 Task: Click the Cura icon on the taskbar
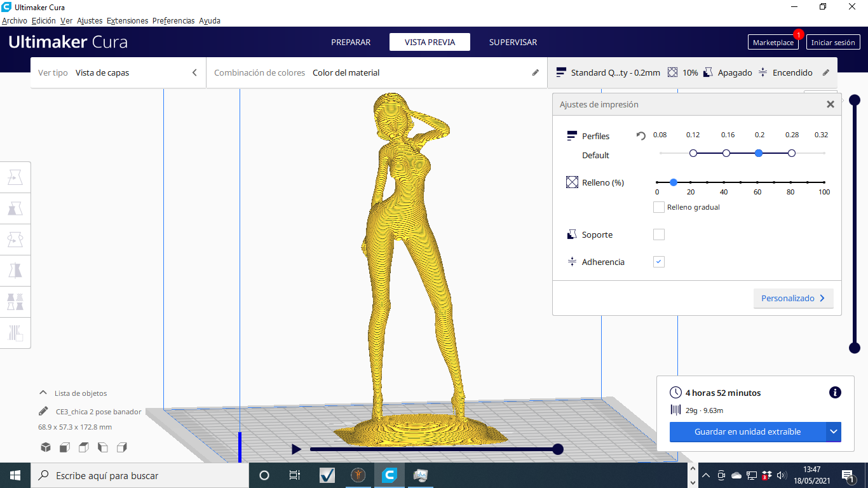(x=390, y=475)
